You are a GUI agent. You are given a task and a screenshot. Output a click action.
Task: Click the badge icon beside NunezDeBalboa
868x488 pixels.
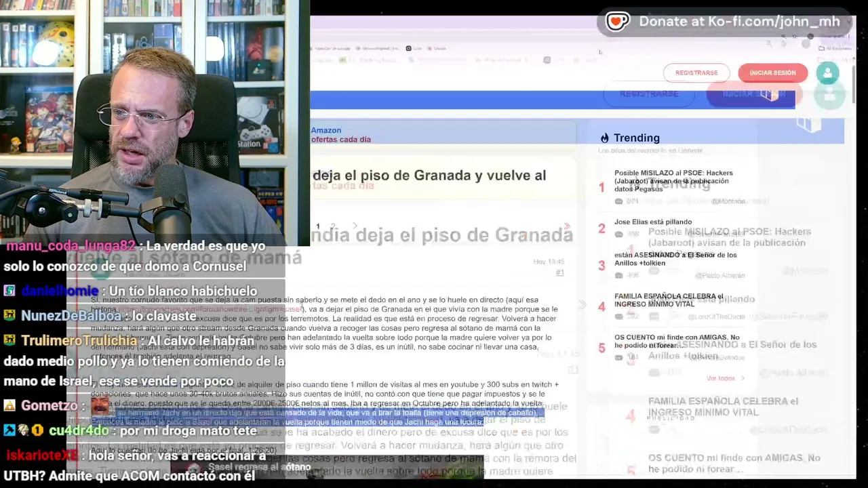pyautogui.click(x=9, y=316)
